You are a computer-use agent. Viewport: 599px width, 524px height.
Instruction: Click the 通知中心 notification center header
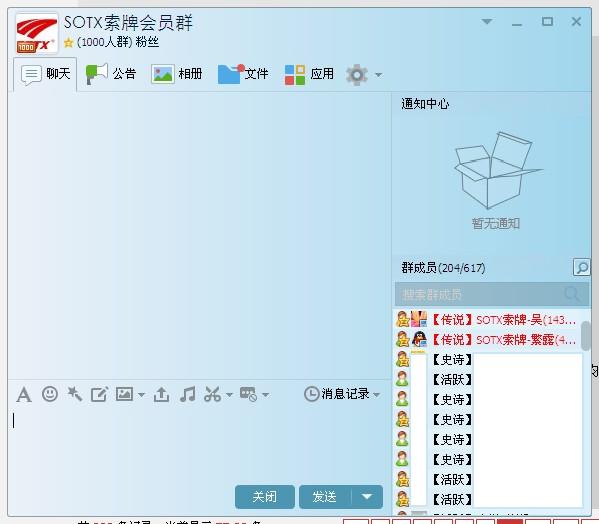pyautogui.click(x=425, y=104)
